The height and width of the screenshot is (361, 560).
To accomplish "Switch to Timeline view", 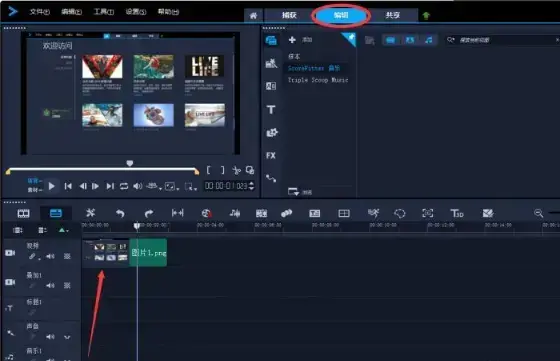I will pos(56,214).
